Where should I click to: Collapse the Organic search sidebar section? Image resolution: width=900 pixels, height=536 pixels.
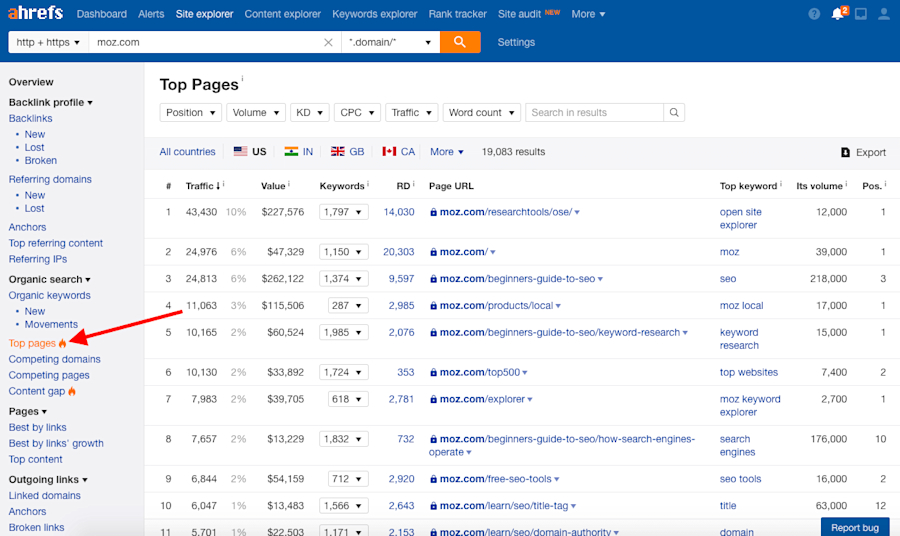[49, 279]
